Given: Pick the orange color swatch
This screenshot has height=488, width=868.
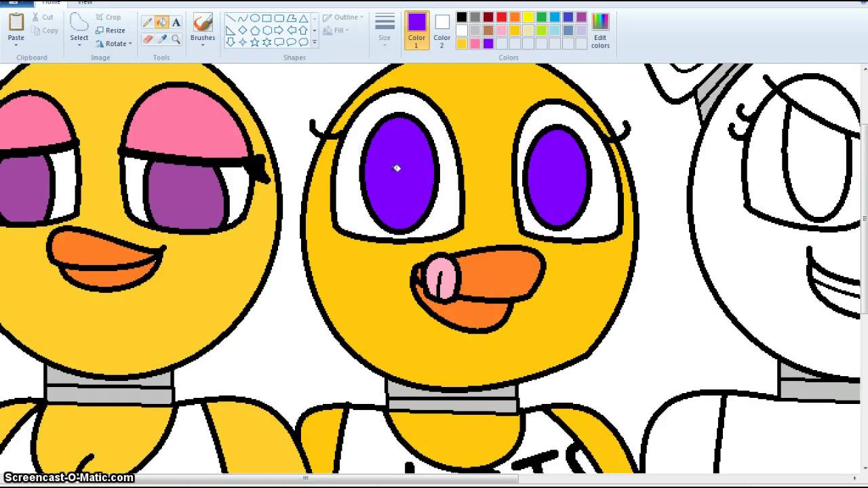Looking at the screenshot, I should pyautogui.click(x=515, y=17).
